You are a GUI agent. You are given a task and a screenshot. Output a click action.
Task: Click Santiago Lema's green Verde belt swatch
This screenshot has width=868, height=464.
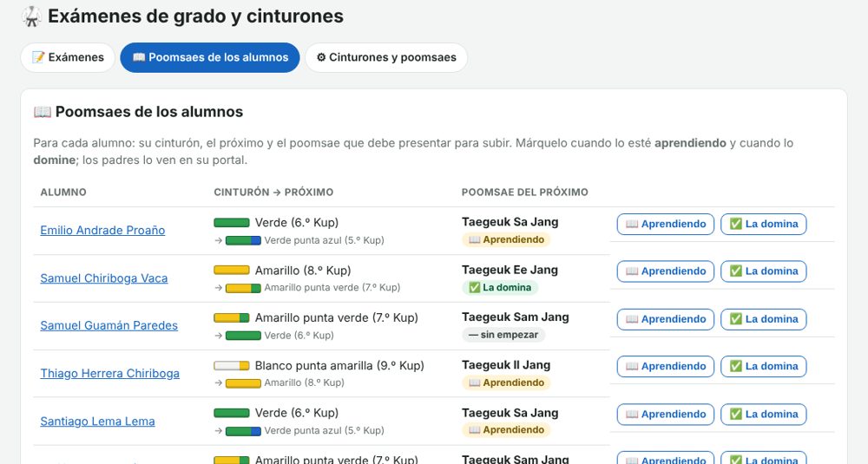(x=232, y=413)
